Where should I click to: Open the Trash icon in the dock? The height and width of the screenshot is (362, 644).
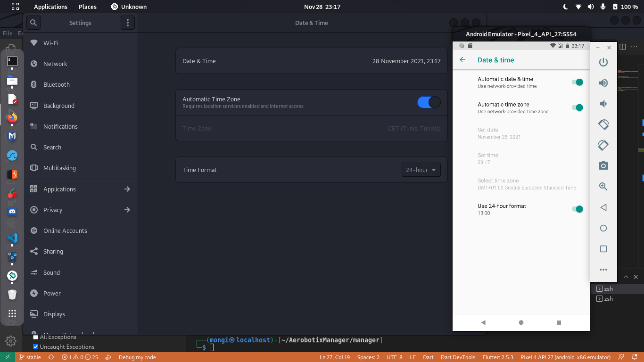(x=12, y=295)
